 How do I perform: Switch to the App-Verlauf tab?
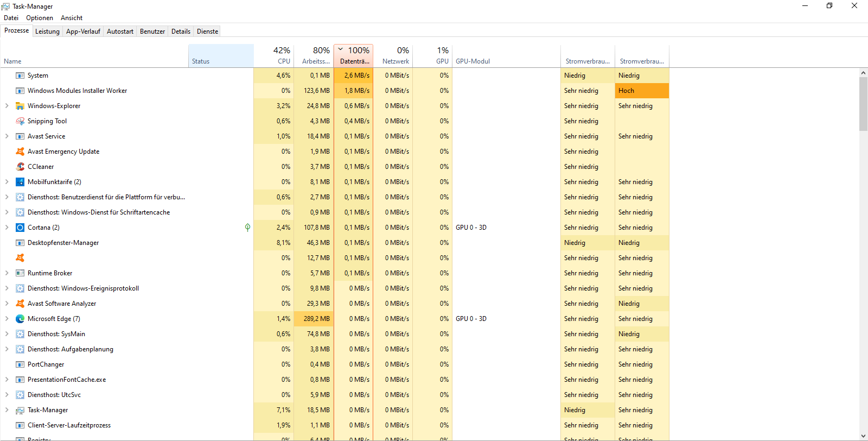[x=83, y=31]
